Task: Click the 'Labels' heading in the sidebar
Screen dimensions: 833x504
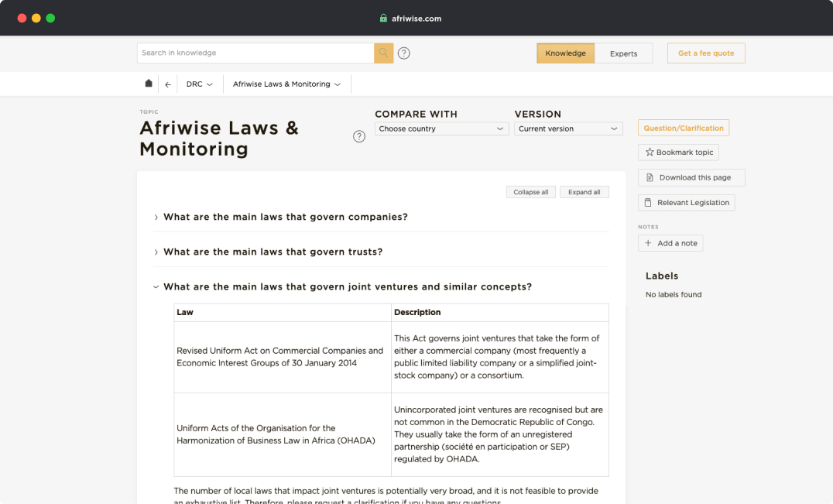Action: [662, 276]
